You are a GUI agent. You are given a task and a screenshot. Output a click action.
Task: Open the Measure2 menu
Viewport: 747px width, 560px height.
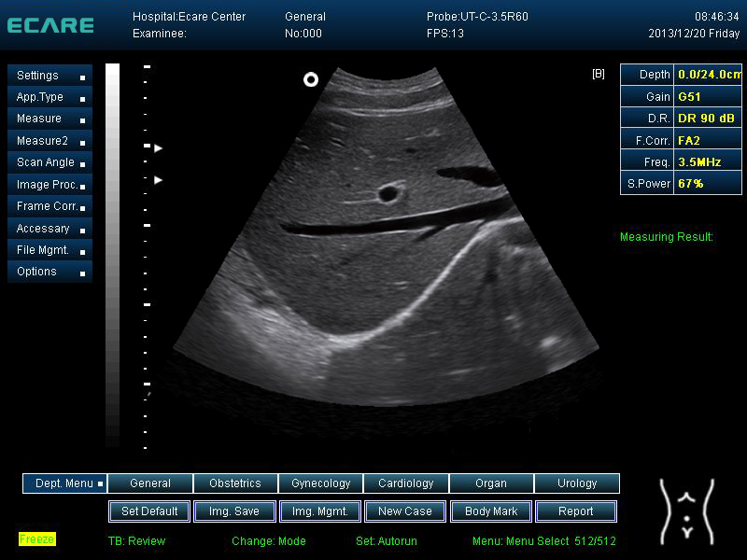[x=50, y=141]
